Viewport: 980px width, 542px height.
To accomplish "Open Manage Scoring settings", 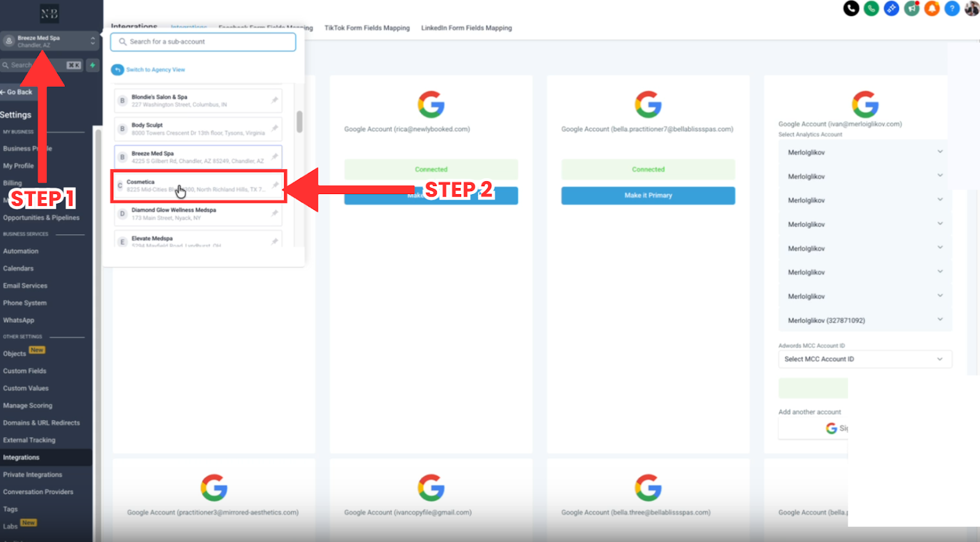I will (x=28, y=405).
